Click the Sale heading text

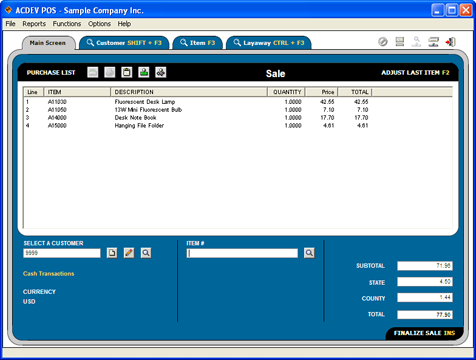click(x=275, y=73)
